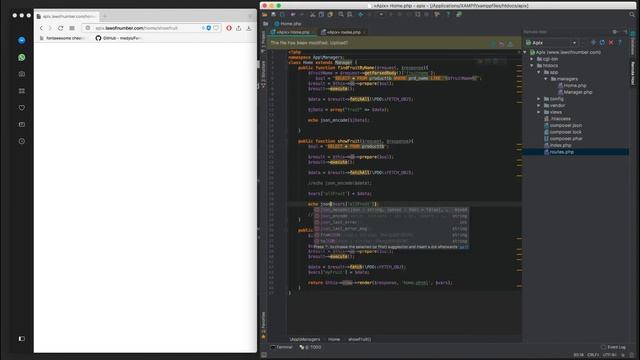Open the Speed Dial start page button
This screenshot has height=360, width=640.
[72, 28]
